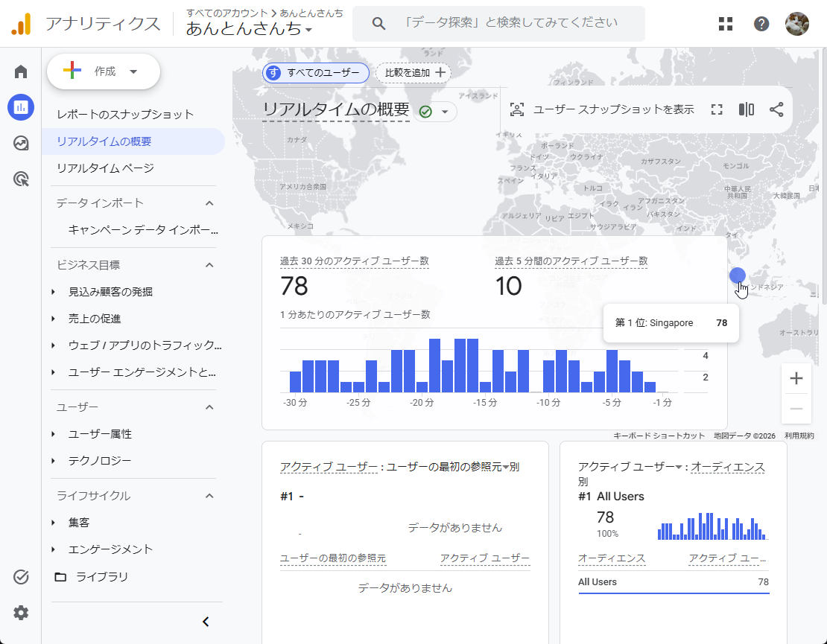Click the Library folder icon
Screen dimensions: 827x644
pos(60,577)
